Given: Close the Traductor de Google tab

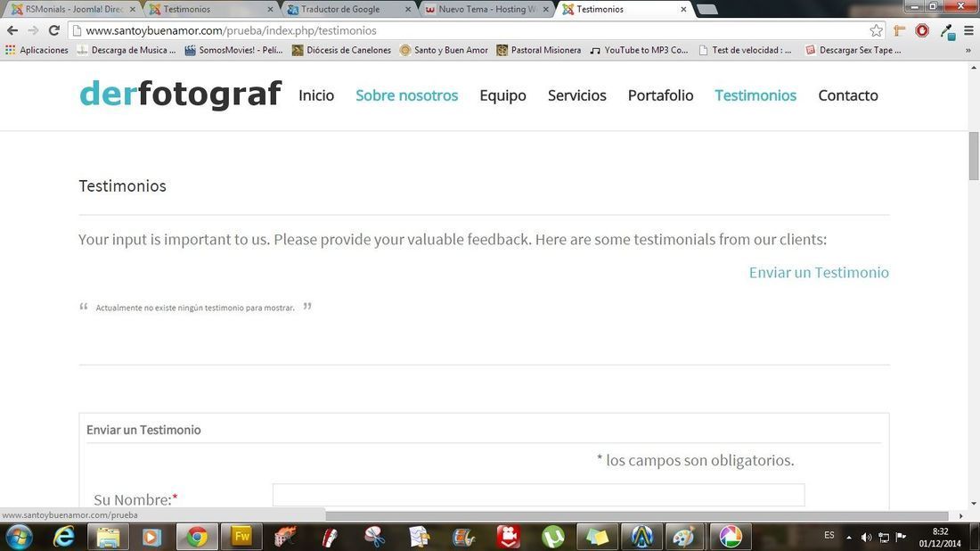Looking at the screenshot, I should [x=408, y=10].
